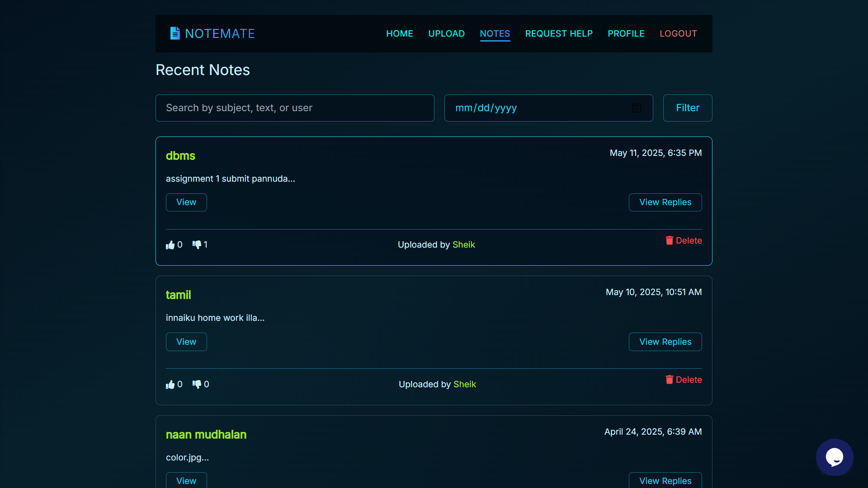
Task: Dislike the tamil note with thumbs down
Action: (197, 385)
